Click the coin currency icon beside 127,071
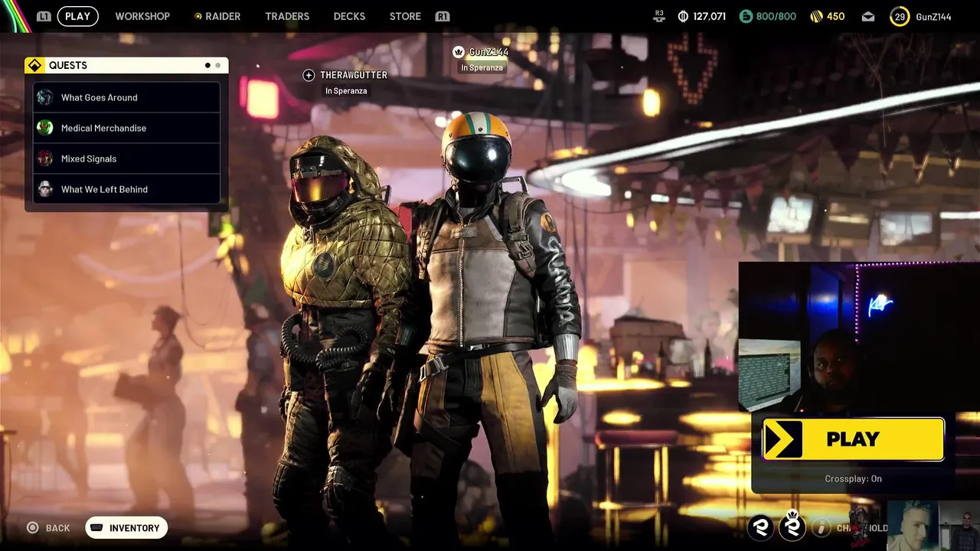Screen dimensions: 980x551 [x=683, y=16]
